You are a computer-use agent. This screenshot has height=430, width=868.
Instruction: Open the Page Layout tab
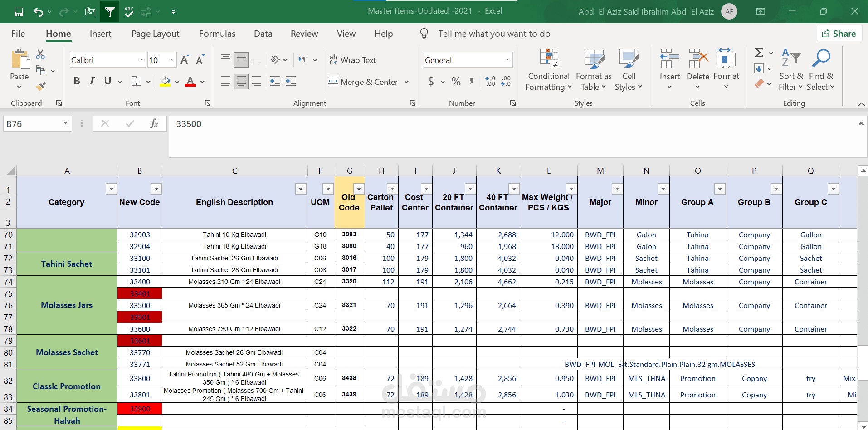click(155, 34)
